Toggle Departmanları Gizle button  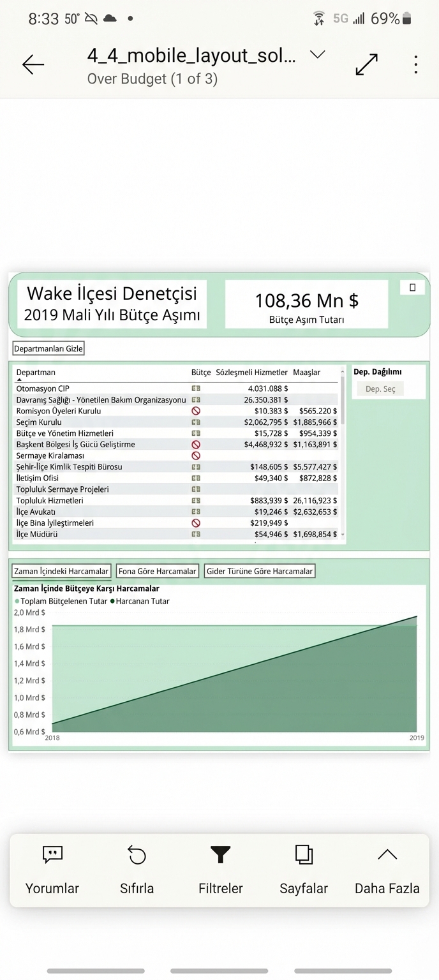tap(48, 349)
